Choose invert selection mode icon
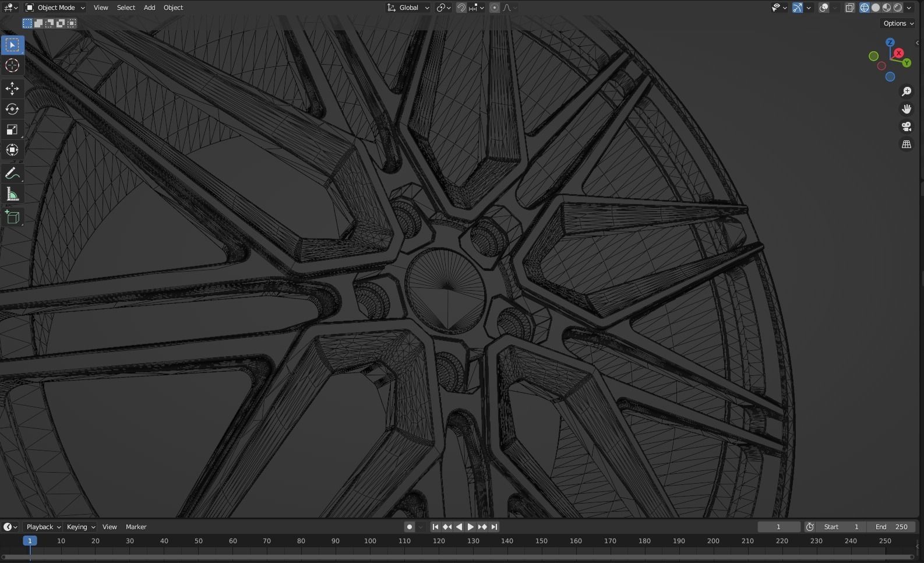The height and width of the screenshot is (563, 924). coord(61,23)
